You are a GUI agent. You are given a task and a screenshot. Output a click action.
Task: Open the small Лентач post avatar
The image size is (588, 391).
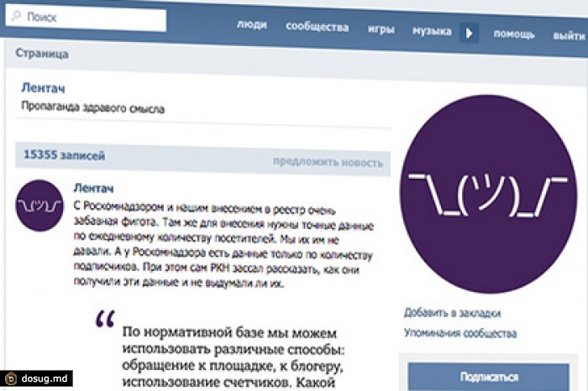[39, 206]
